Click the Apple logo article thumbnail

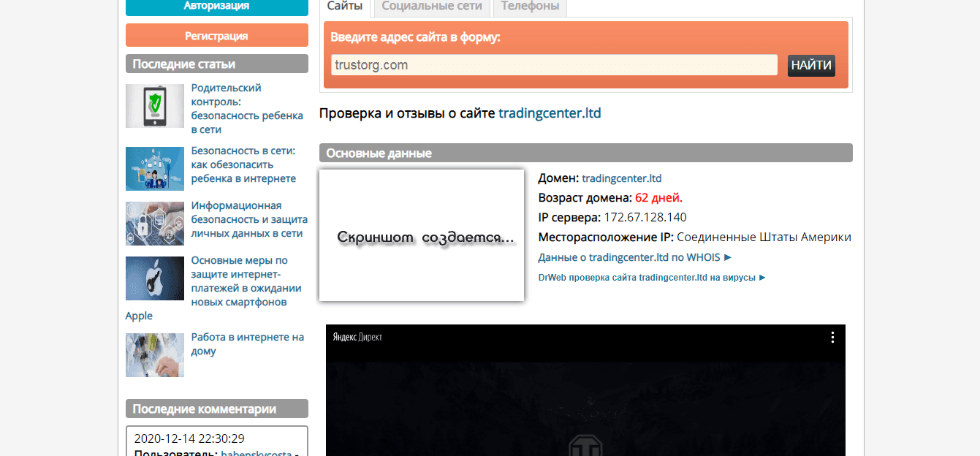point(155,278)
